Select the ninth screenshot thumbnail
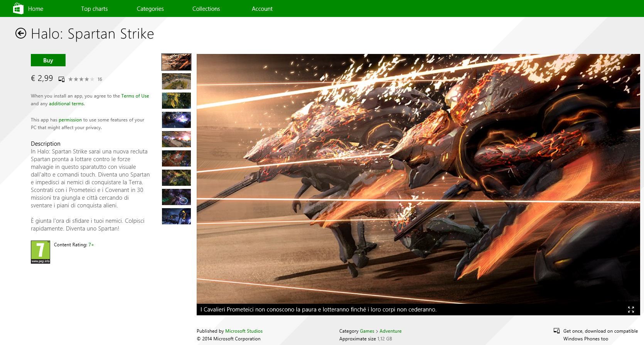The height and width of the screenshot is (345, 644). 176,216
